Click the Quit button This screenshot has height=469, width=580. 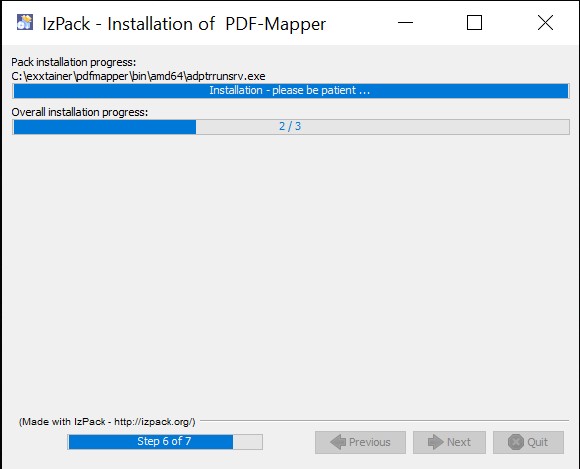point(528,442)
